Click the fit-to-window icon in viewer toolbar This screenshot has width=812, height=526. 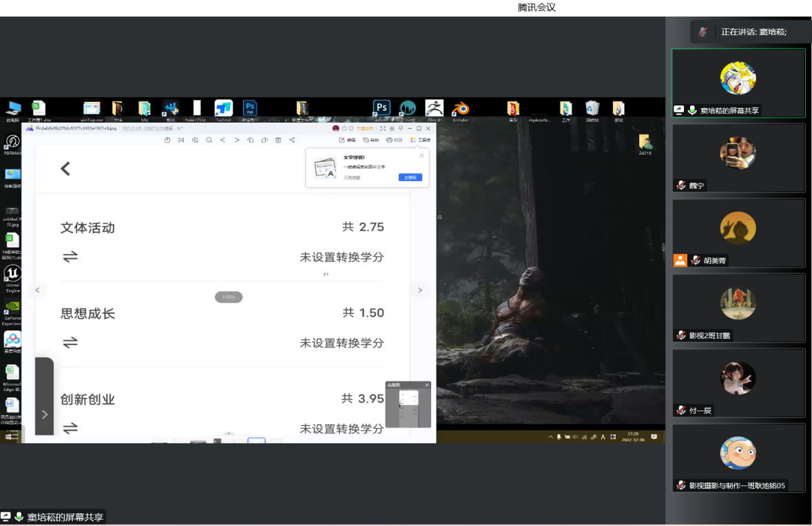pyautogui.click(x=181, y=140)
